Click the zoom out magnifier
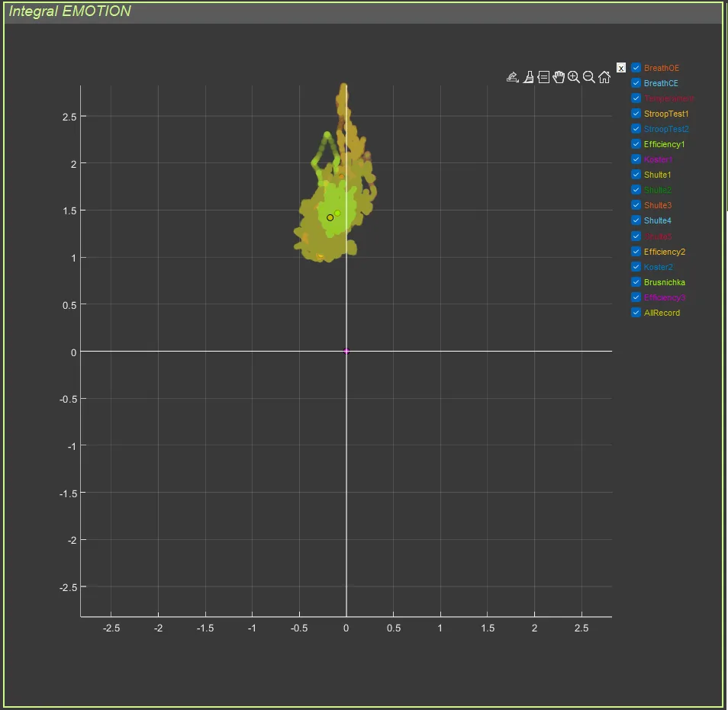 click(589, 77)
